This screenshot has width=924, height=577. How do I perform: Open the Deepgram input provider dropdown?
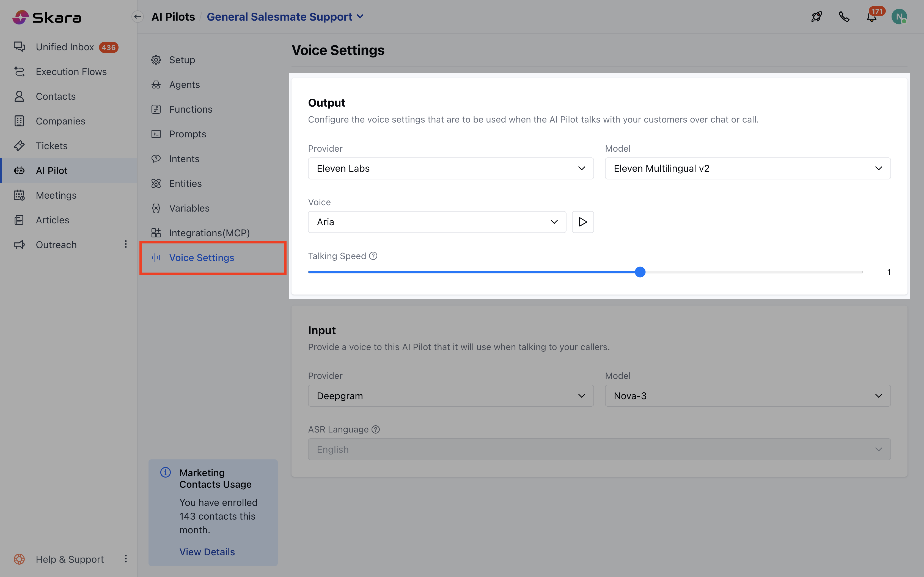pyautogui.click(x=450, y=396)
